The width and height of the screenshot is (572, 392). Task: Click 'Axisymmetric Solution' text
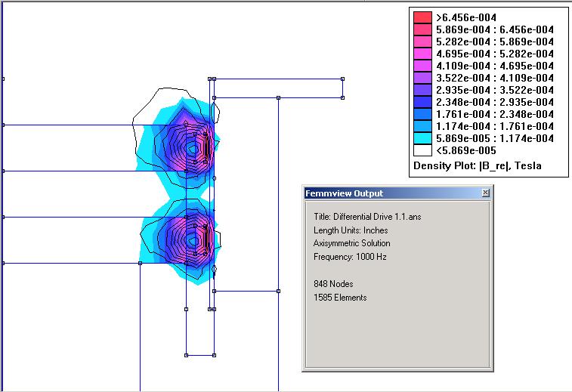pyautogui.click(x=351, y=243)
